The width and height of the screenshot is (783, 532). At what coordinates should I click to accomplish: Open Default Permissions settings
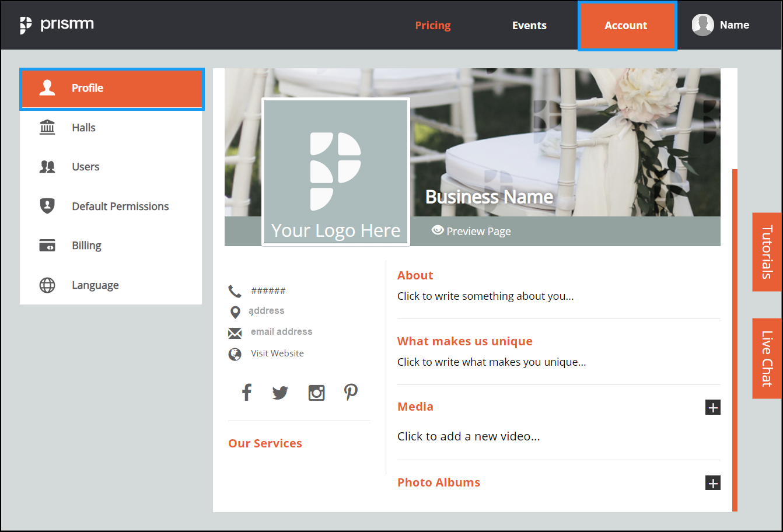click(x=111, y=206)
